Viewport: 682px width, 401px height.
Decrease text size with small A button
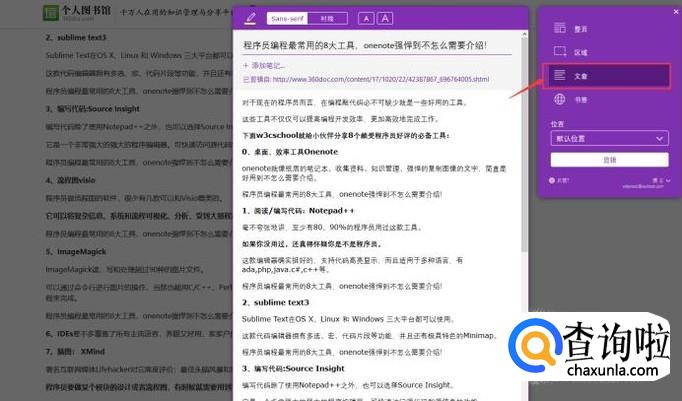coord(365,18)
